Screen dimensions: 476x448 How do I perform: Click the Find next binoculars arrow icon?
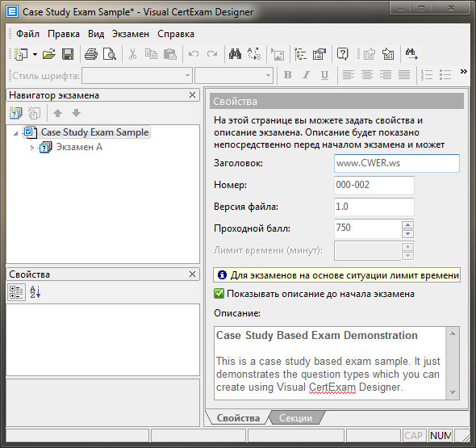click(411, 54)
